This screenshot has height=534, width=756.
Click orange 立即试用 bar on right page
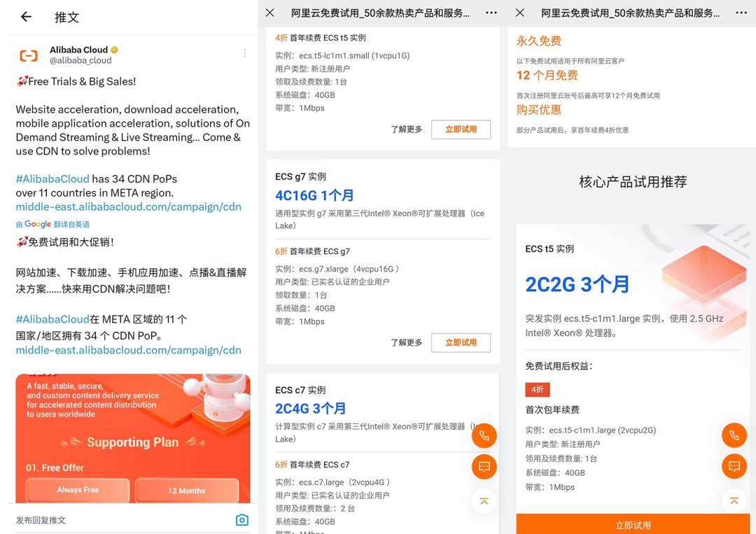(633, 524)
